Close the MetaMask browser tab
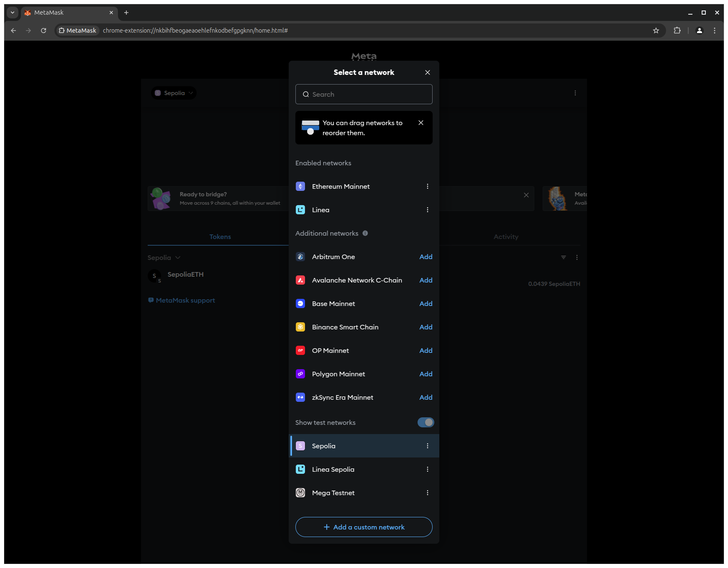Screen dimensions: 728x568 (x=111, y=13)
